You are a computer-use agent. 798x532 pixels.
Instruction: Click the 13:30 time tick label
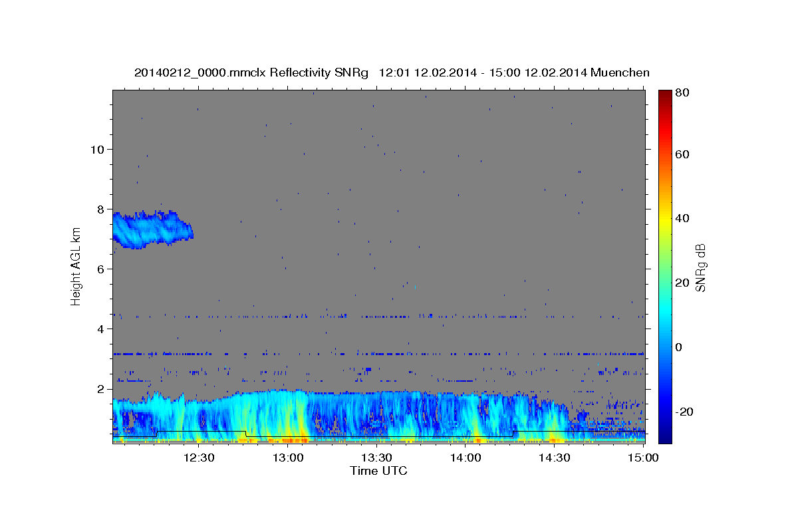[x=376, y=458]
